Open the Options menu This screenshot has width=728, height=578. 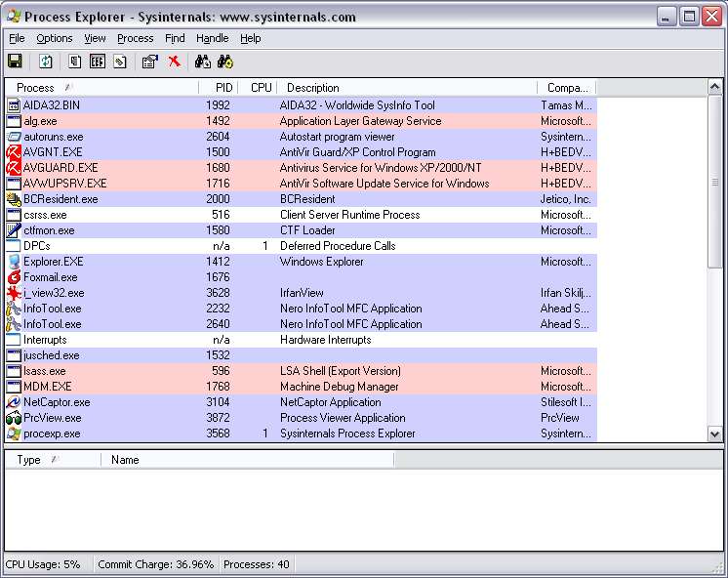(x=54, y=38)
